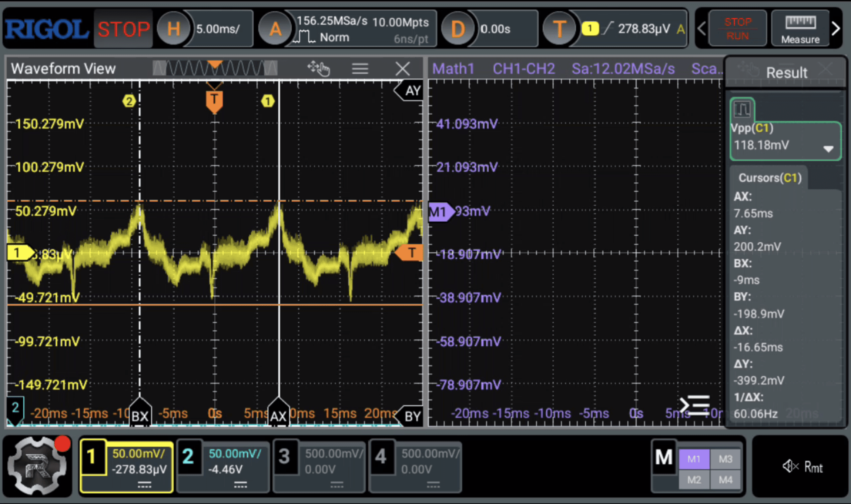Open the Waveform View hamburger menu

coord(360,69)
